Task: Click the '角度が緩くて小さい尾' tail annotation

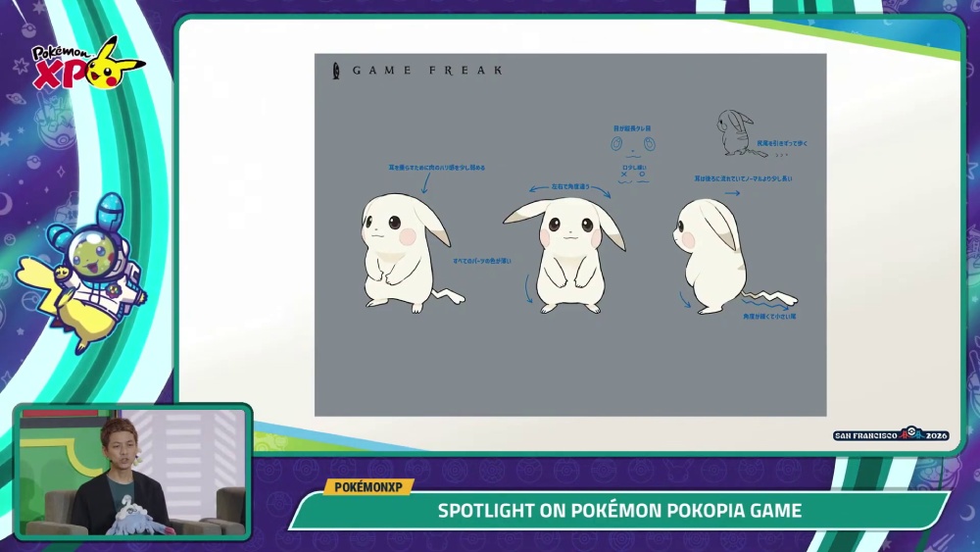Action: click(769, 317)
